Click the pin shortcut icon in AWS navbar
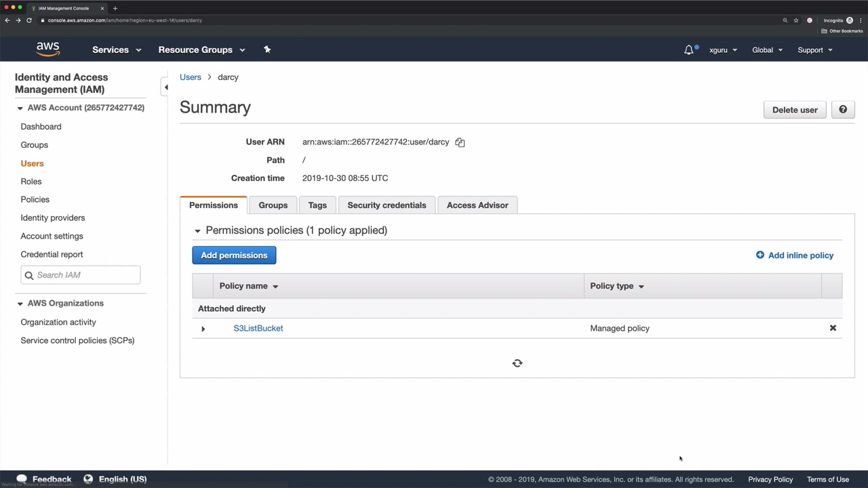This screenshot has height=488, width=868. click(267, 49)
